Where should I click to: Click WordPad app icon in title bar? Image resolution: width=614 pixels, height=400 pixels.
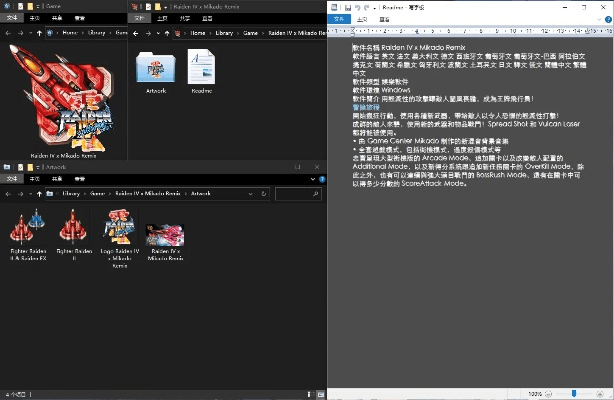pos(334,7)
